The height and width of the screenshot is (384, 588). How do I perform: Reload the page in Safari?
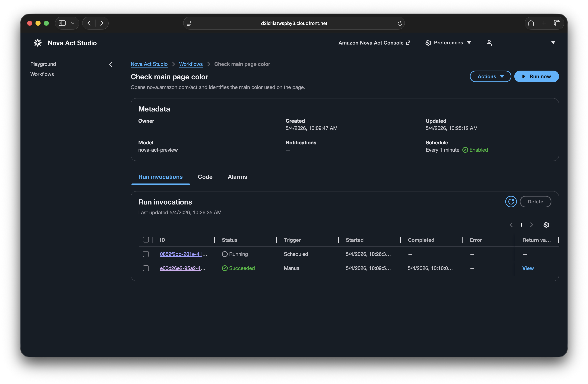coord(400,24)
